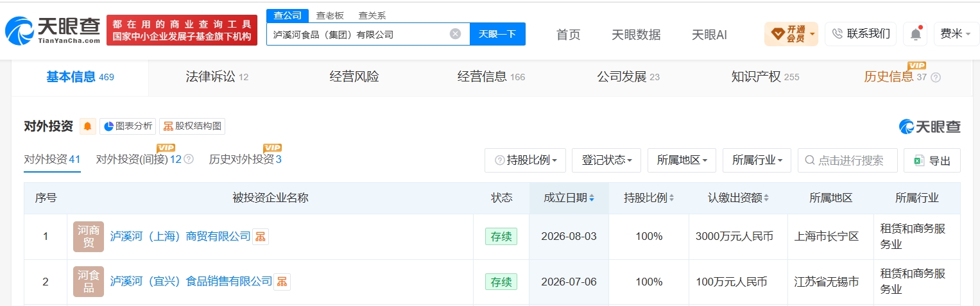The height and width of the screenshot is (306, 980).
Task: Select the 基本信息 tab
Action: (x=80, y=77)
